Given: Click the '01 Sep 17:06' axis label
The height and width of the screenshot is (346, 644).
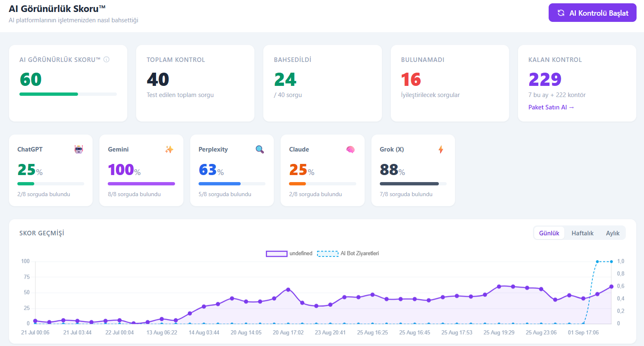Looking at the screenshot, I should pyautogui.click(x=583, y=332).
